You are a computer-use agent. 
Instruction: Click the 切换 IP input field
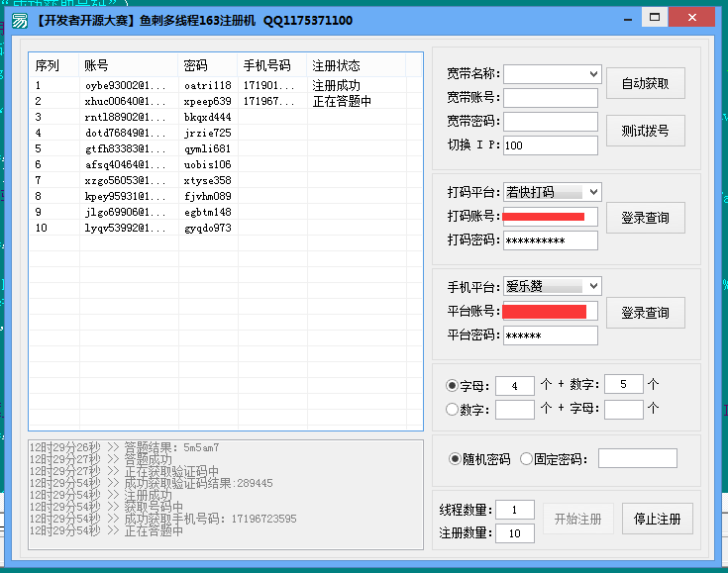550,145
